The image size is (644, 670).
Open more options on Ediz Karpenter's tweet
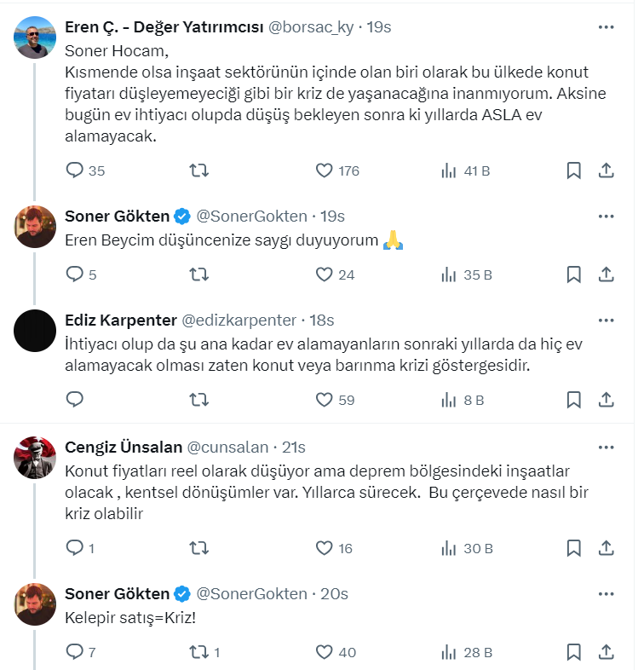[606, 321]
